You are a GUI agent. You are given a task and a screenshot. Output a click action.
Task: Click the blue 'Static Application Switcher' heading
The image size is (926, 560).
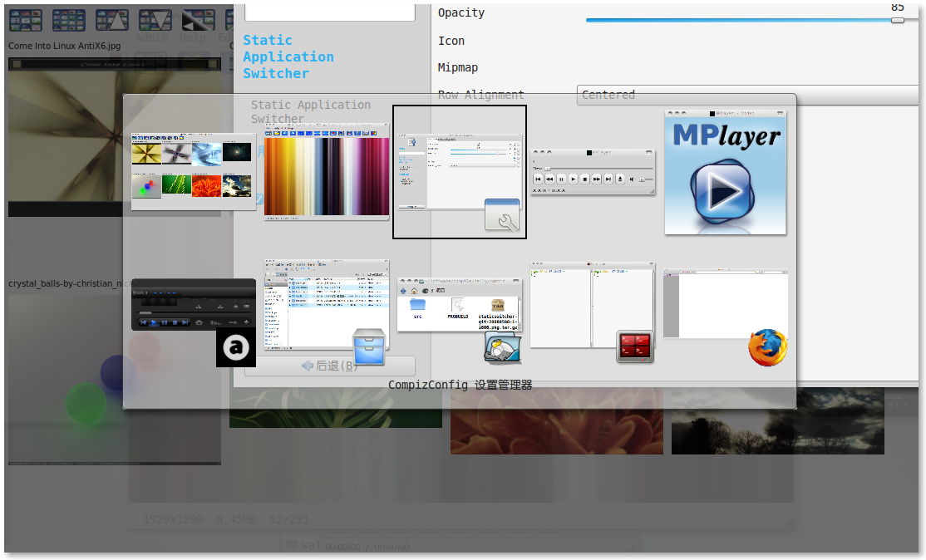point(288,56)
